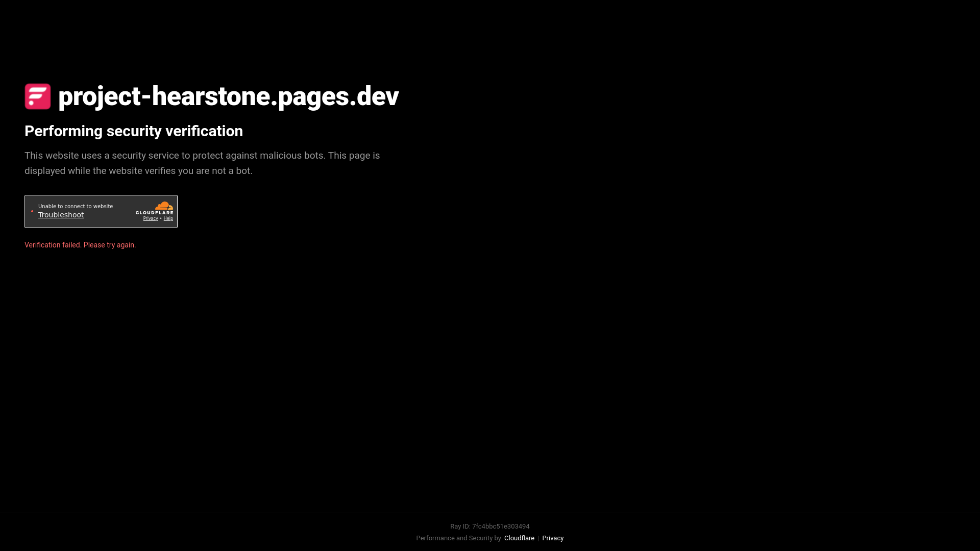Click 'Performance and Security by' footer text
The image size is (980, 551).
458,538
